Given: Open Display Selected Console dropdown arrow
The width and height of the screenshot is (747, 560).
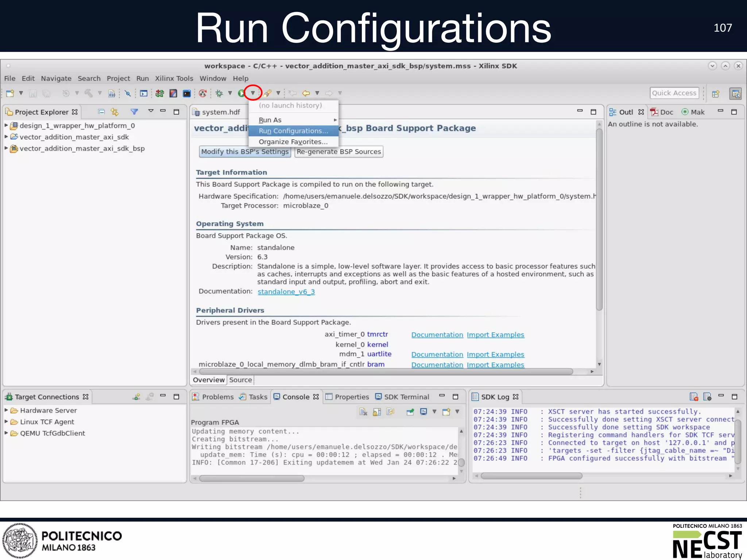Looking at the screenshot, I should [x=434, y=412].
